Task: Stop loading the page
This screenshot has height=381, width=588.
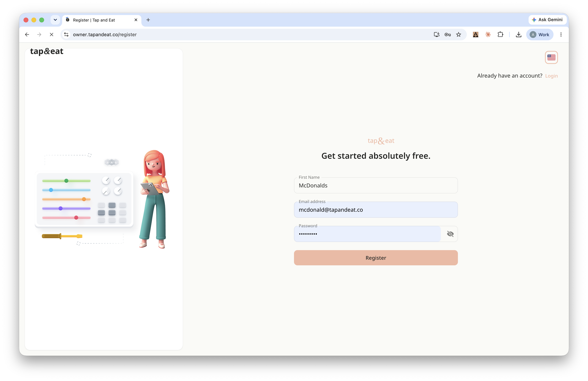Action: click(x=51, y=35)
